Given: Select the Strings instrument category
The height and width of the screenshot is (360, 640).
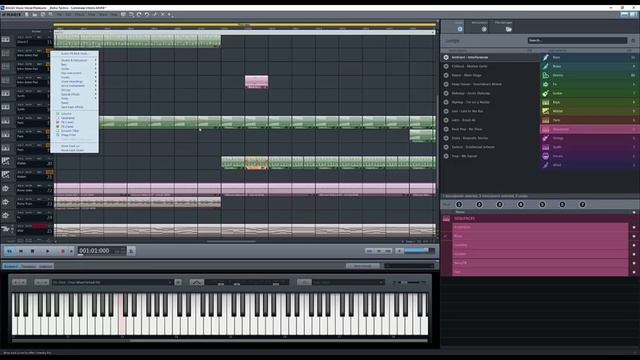Looking at the screenshot, I should point(589,138).
